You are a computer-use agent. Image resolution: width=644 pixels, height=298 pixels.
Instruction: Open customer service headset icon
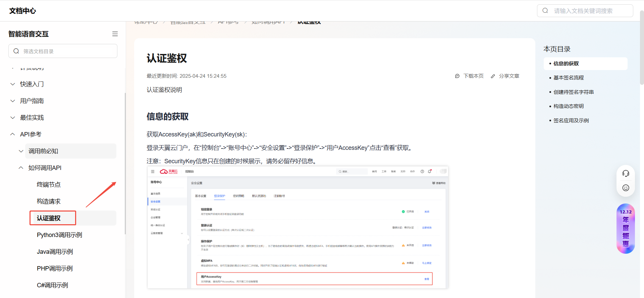(x=626, y=173)
